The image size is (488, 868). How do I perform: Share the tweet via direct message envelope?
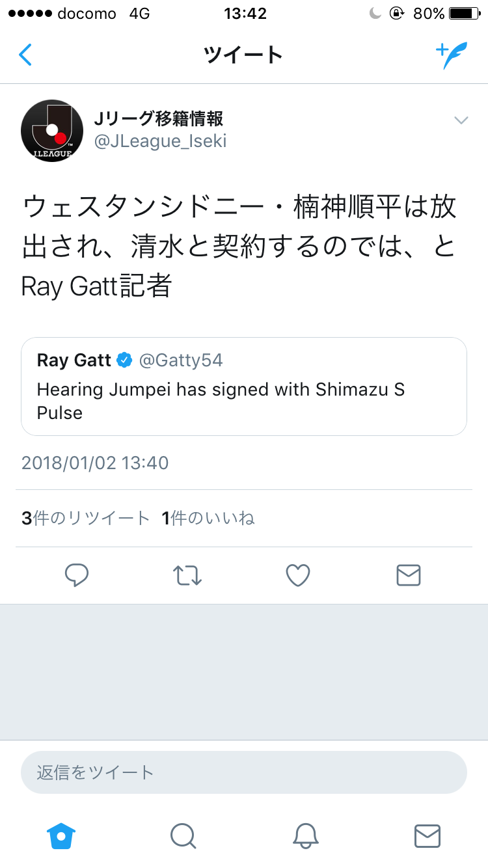click(x=409, y=575)
